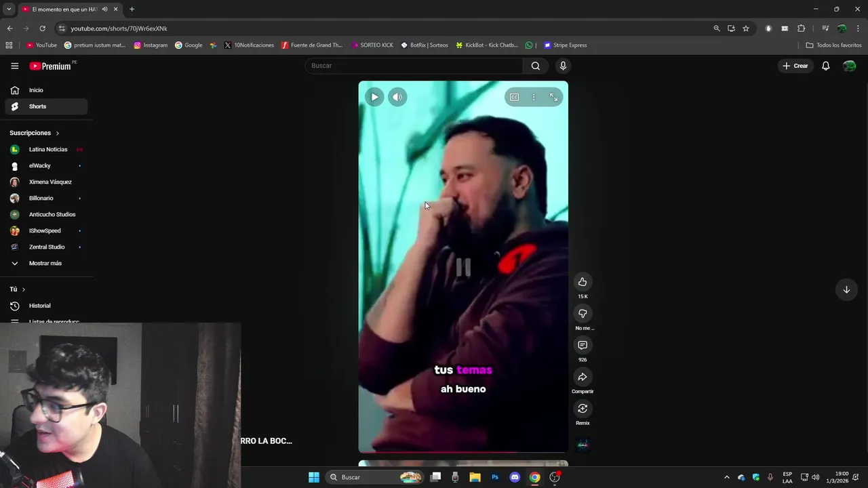Click the search magnifier button
Viewport: 868px width, 488px height.
(x=536, y=66)
